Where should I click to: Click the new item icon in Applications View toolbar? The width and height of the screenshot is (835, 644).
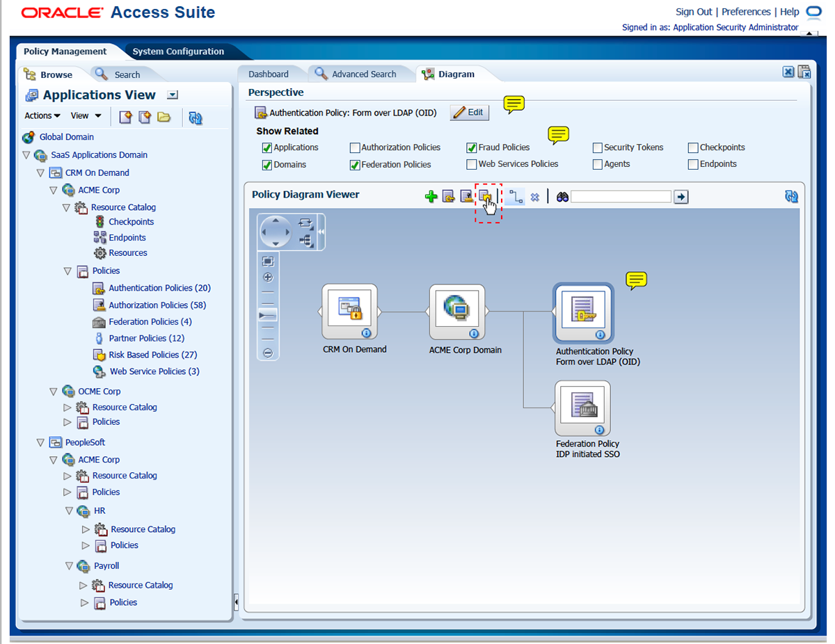[125, 117]
